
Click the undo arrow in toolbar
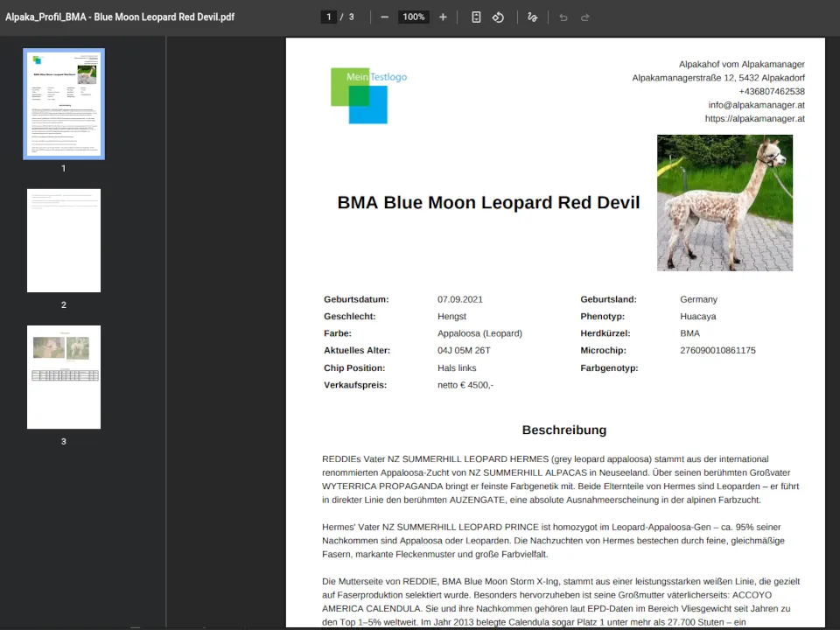coord(563,17)
